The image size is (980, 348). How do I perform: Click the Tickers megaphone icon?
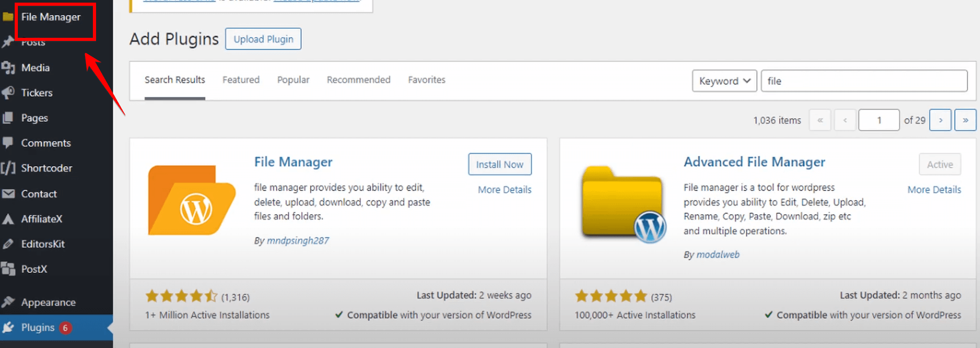click(x=8, y=93)
